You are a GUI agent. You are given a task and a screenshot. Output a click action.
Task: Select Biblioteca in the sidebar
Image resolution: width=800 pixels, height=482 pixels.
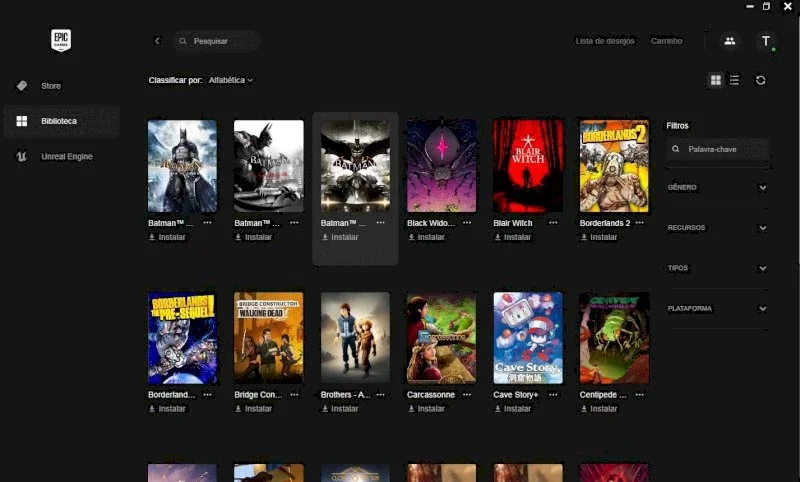coord(61,121)
